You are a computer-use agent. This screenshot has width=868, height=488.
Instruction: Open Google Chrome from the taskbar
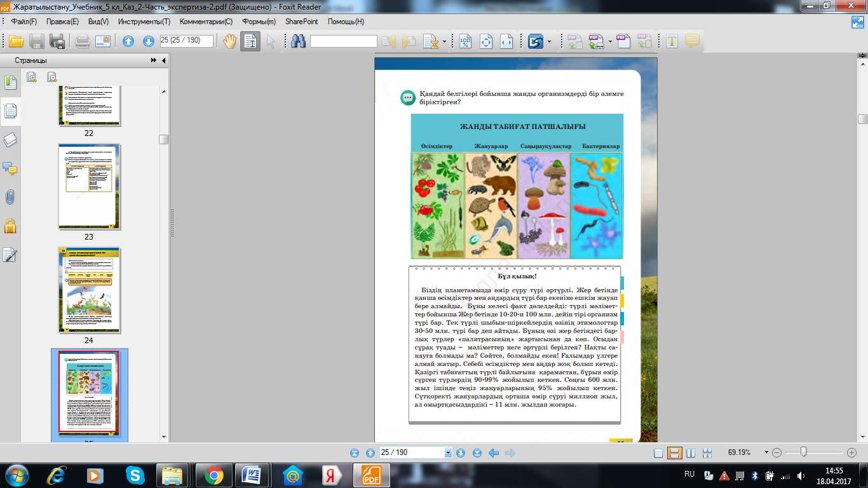[213, 475]
